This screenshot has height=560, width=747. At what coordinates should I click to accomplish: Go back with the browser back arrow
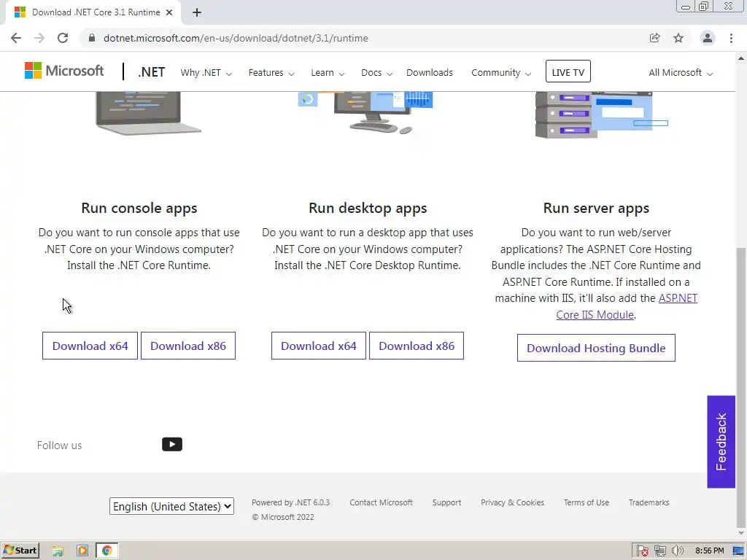(x=16, y=38)
